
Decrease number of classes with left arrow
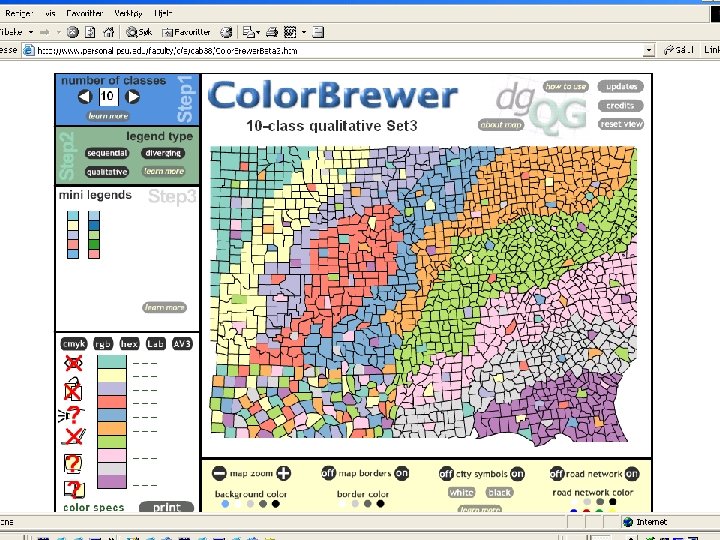(85, 97)
